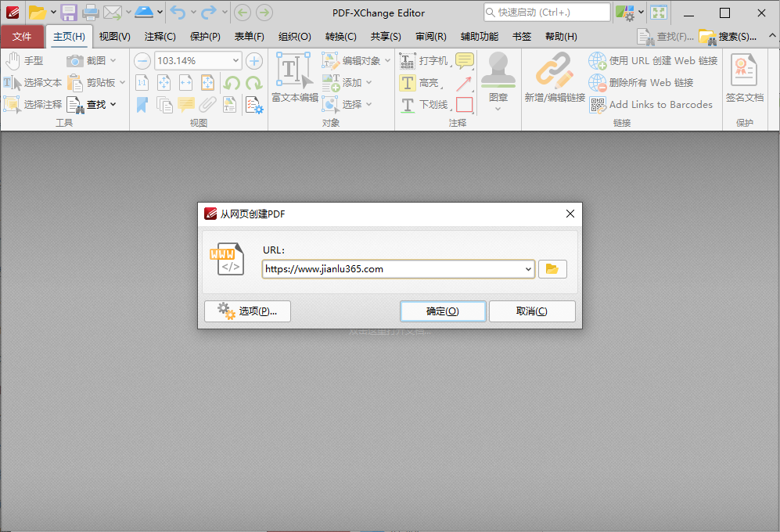Image resolution: width=780 pixels, height=532 pixels.
Task: Click the 选项(P)... options button
Action: point(247,311)
